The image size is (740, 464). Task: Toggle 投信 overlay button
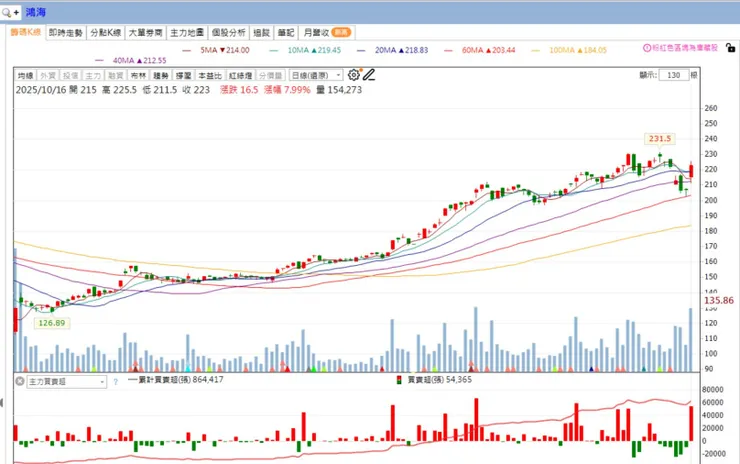coord(70,76)
